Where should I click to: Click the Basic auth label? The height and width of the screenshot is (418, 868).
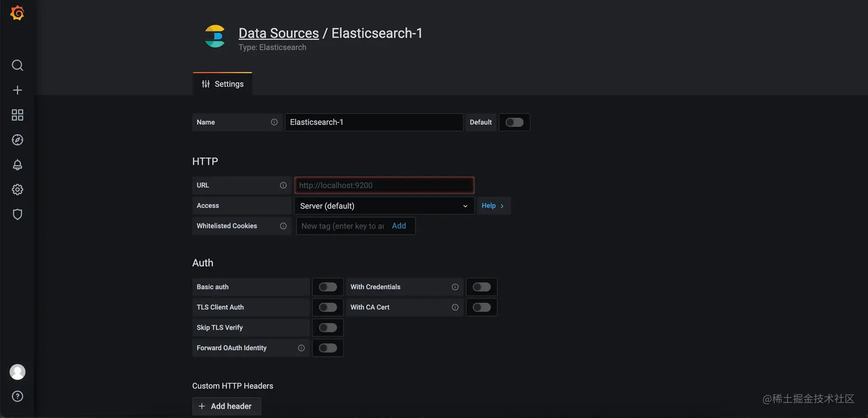click(212, 287)
